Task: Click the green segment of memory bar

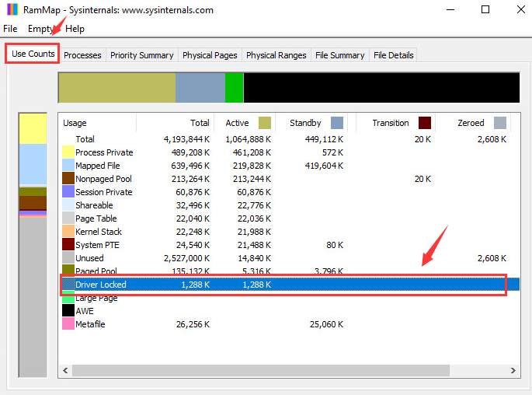Action: (234, 87)
